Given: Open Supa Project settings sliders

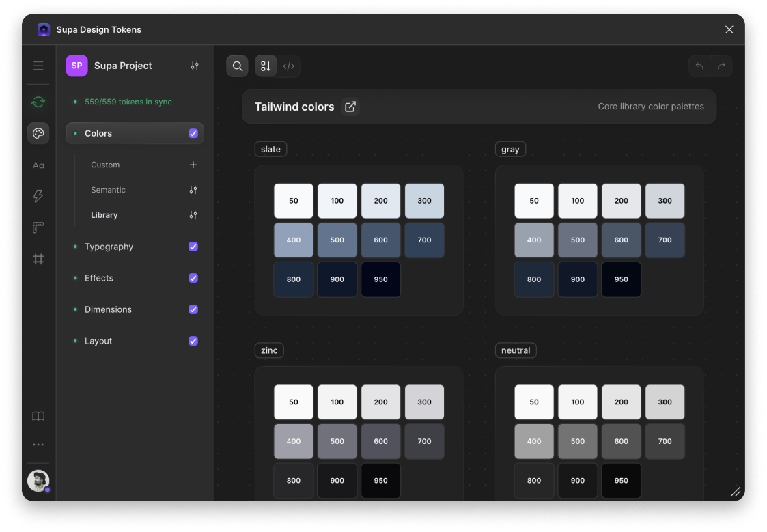Looking at the screenshot, I should click(x=195, y=66).
